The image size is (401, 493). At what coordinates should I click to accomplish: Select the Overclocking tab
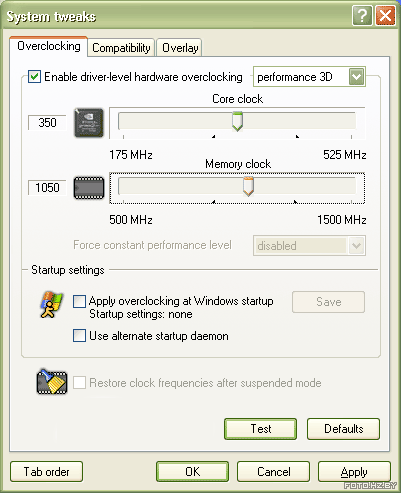49,46
